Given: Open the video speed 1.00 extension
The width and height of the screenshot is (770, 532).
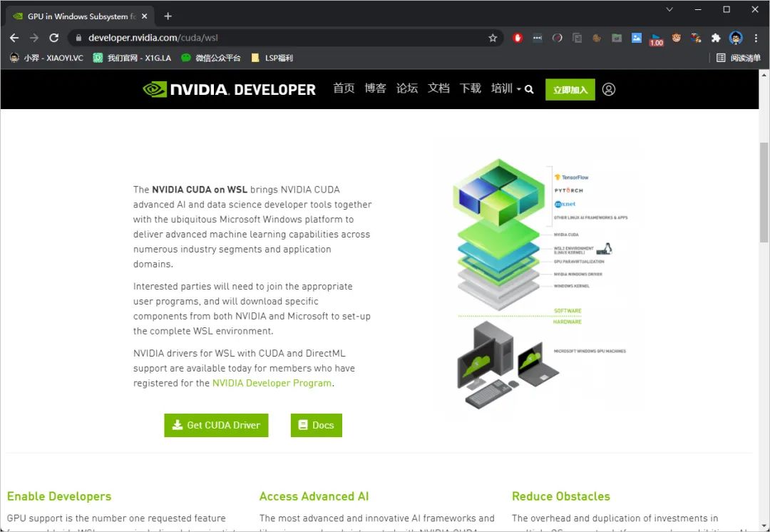Looking at the screenshot, I should tap(656, 39).
